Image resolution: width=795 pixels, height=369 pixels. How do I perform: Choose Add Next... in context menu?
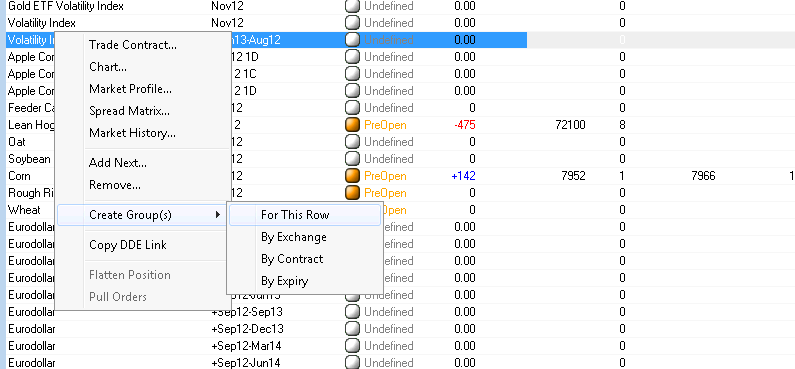point(118,163)
